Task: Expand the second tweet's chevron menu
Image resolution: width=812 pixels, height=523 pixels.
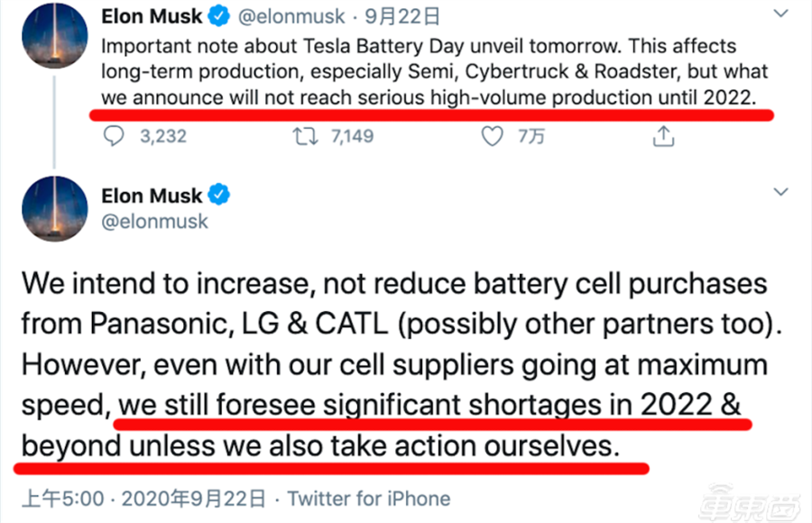Action: click(780, 192)
